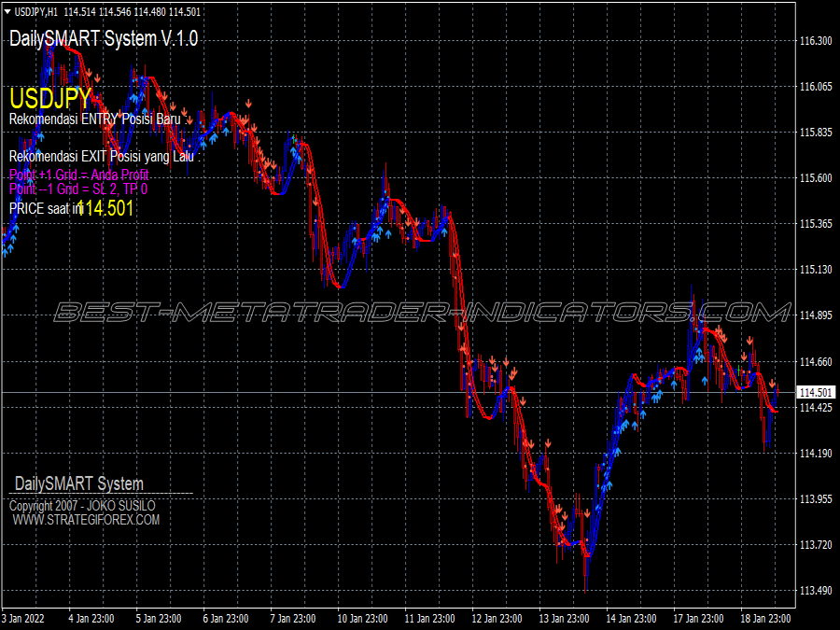Click the 114.895 price axis label

816,315
